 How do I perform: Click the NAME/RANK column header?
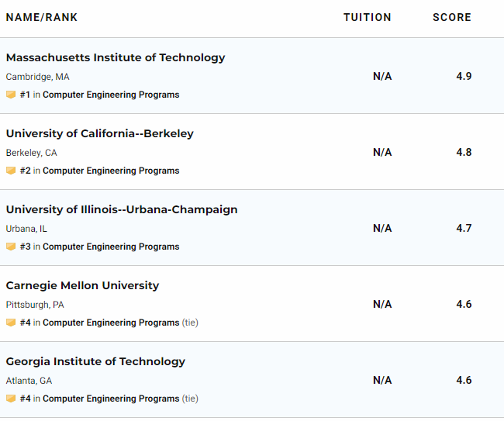[42, 17]
